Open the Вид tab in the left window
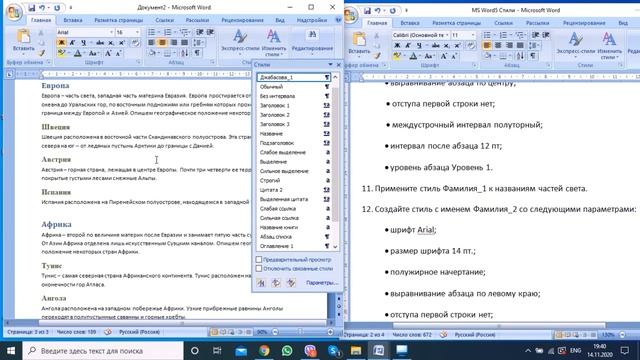This screenshot has height=360, width=640. pos(280,20)
